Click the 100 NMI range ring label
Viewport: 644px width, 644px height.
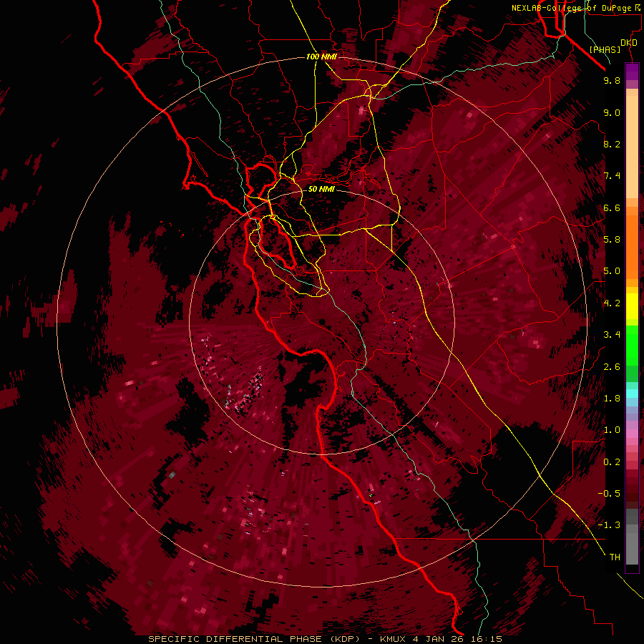click(x=321, y=57)
